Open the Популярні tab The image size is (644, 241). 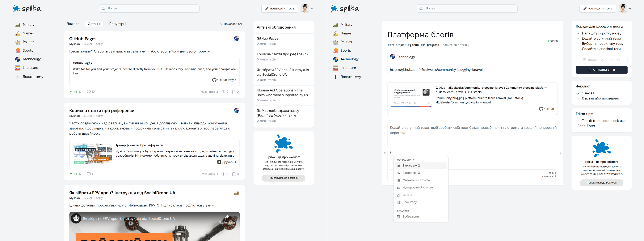point(117,24)
